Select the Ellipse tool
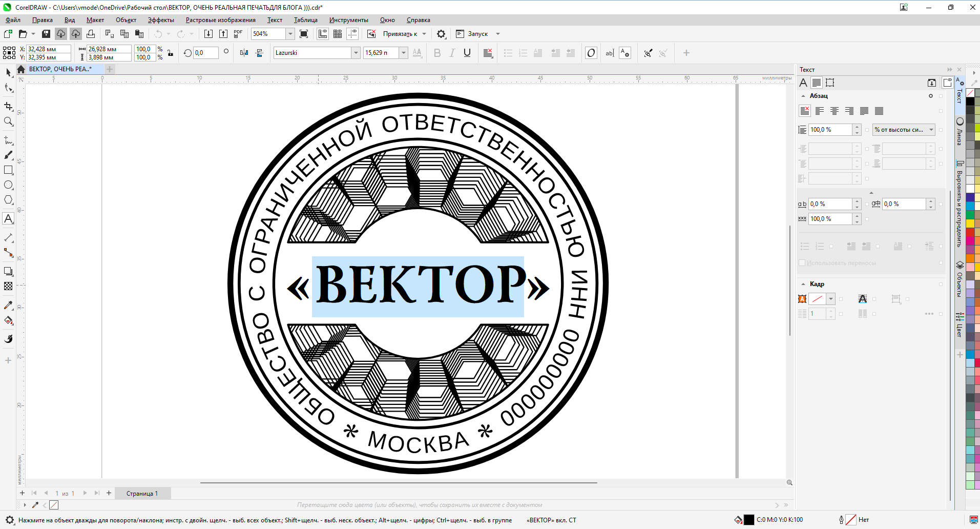Image resolution: width=980 pixels, height=529 pixels. click(8, 185)
